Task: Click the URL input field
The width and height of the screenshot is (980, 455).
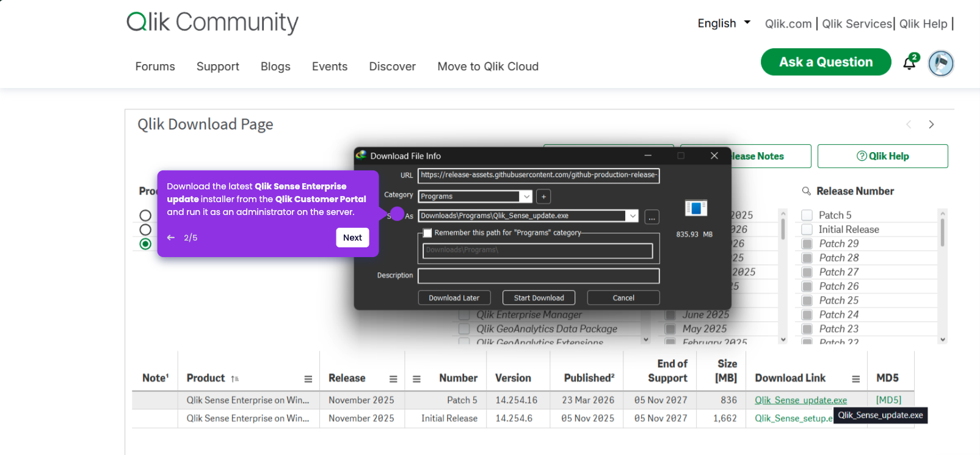Action: 539,175
